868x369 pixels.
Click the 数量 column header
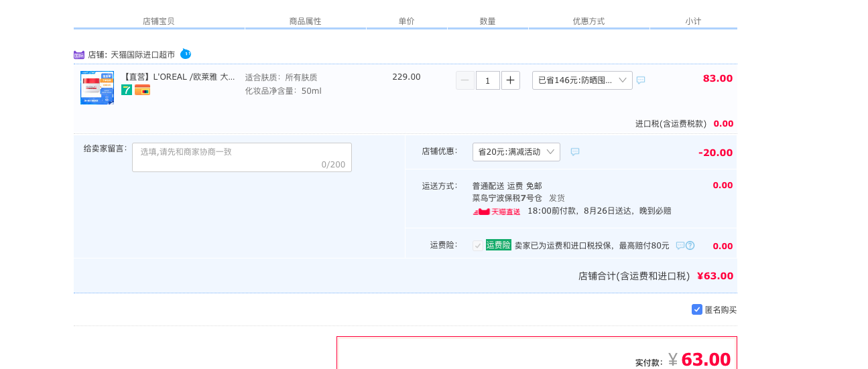pos(488,21)
